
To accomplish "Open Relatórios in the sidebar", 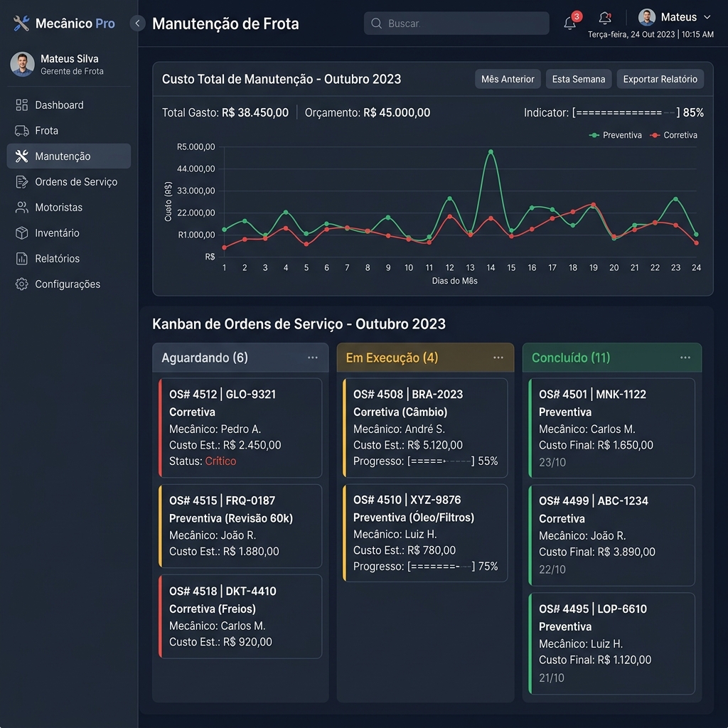I will coord(69,259).
